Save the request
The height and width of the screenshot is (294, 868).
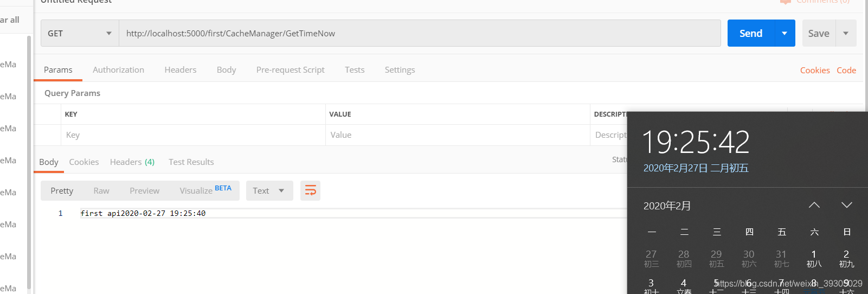(x=819, y=33)
